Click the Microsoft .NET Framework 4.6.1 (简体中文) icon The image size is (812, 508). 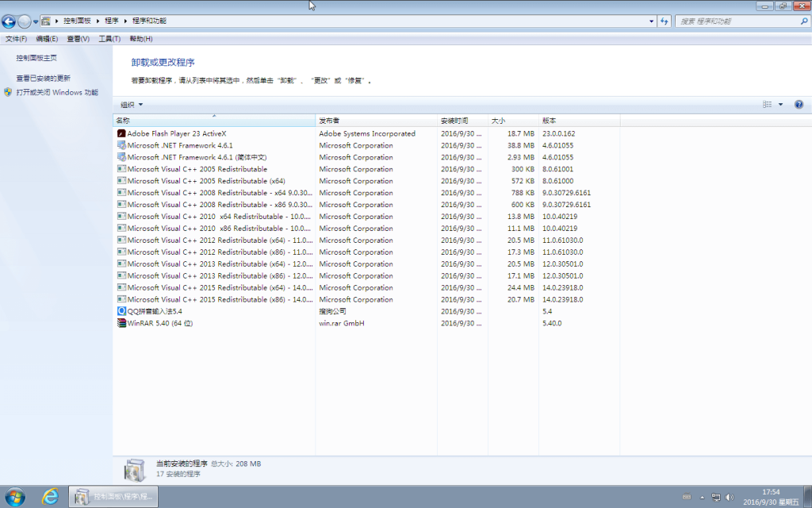point(121,157)
